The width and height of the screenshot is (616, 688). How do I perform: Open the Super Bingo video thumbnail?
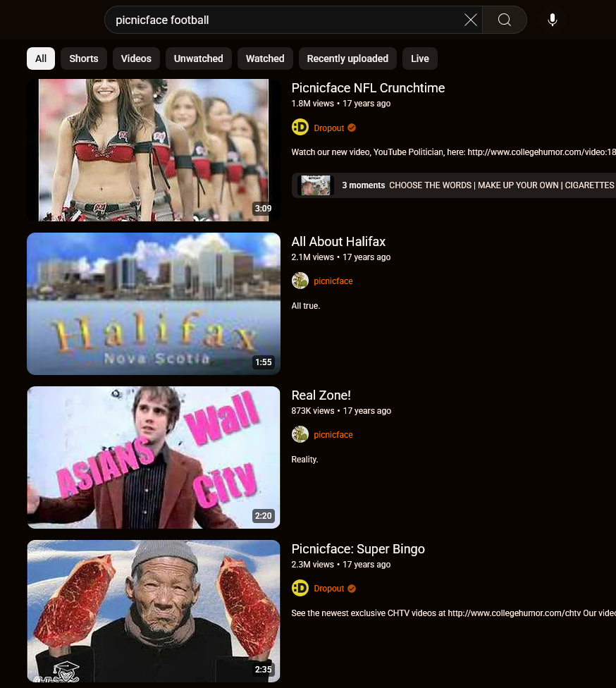point(154,610)
